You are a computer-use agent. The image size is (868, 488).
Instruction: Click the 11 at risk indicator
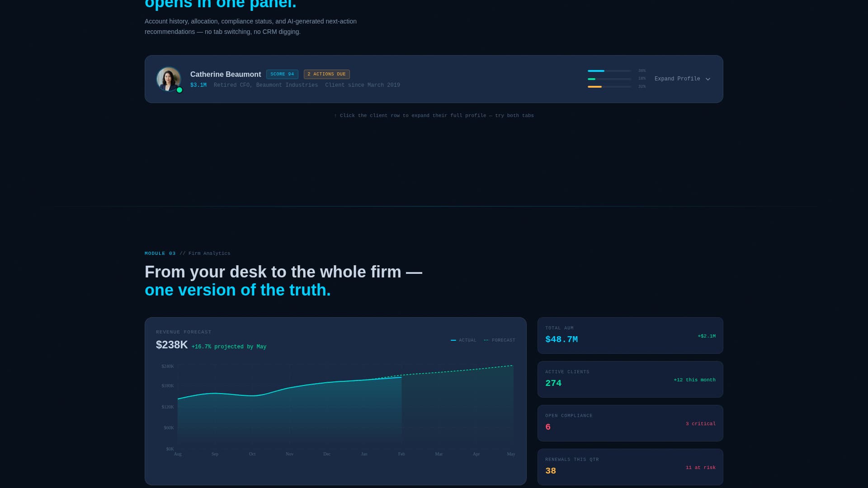pyautogui.click(x=700, y=467)
